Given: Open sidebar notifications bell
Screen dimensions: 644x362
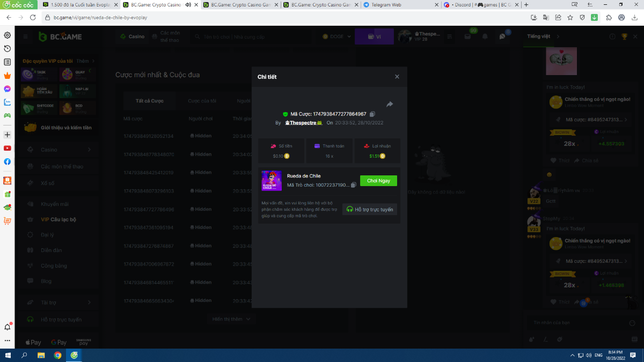Looking at the screenshot, I should 8,327.
